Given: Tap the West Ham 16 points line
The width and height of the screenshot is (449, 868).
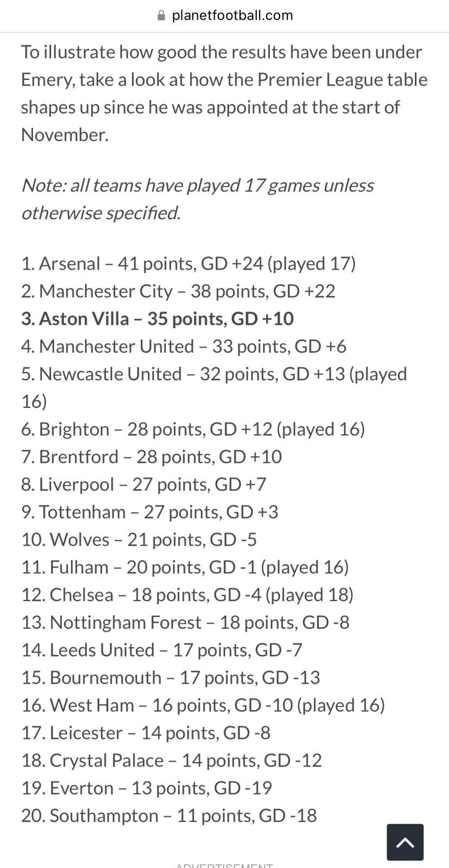Looking at the screenshot, I should (x=203, y=706).
